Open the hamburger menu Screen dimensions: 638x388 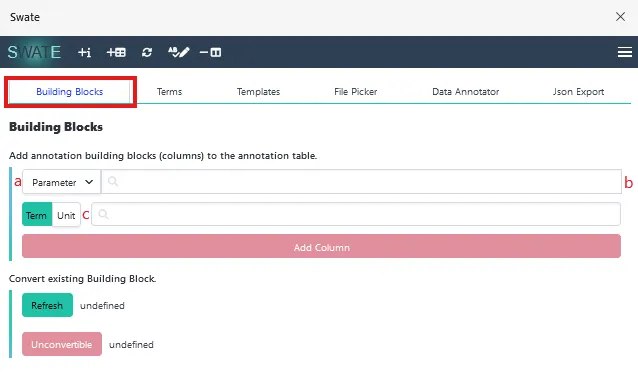click(625, 52)
